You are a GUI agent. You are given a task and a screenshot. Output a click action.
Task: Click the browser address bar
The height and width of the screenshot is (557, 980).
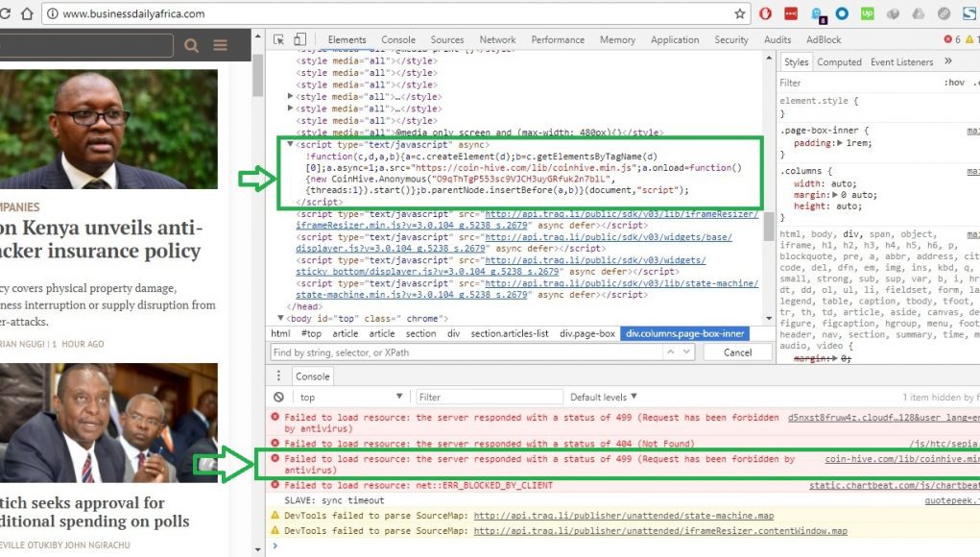click(396, 13)
